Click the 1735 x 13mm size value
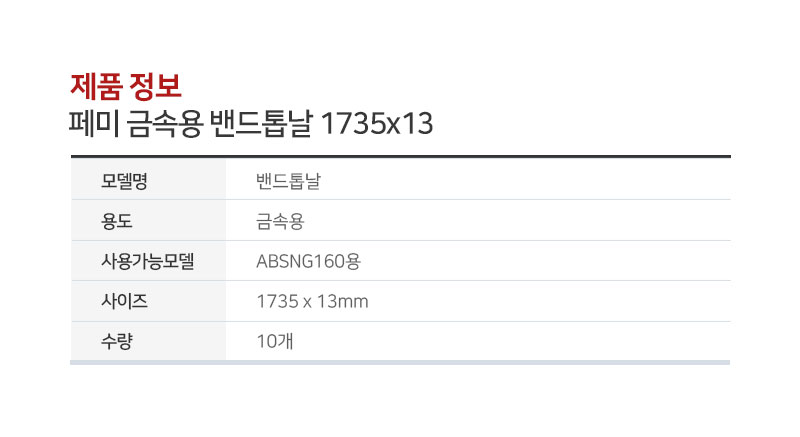The height and width of the screenshot is (437, 800). click(x=312, y=301)
